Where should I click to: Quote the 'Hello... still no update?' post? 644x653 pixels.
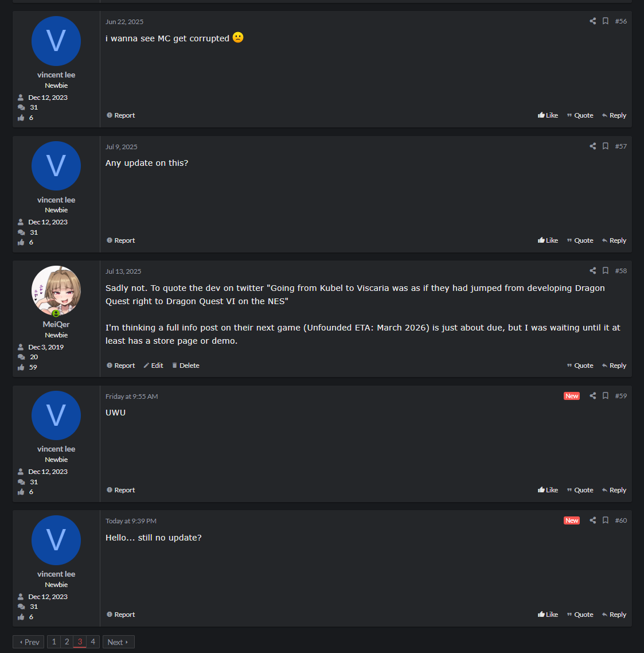pyautogui.click(x=580, y=615)
